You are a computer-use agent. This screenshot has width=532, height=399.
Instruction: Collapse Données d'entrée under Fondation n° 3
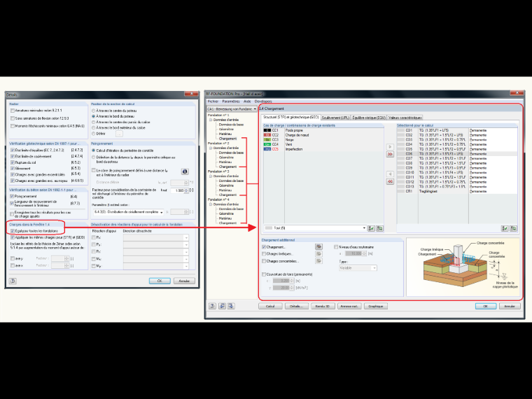point(211,176)
